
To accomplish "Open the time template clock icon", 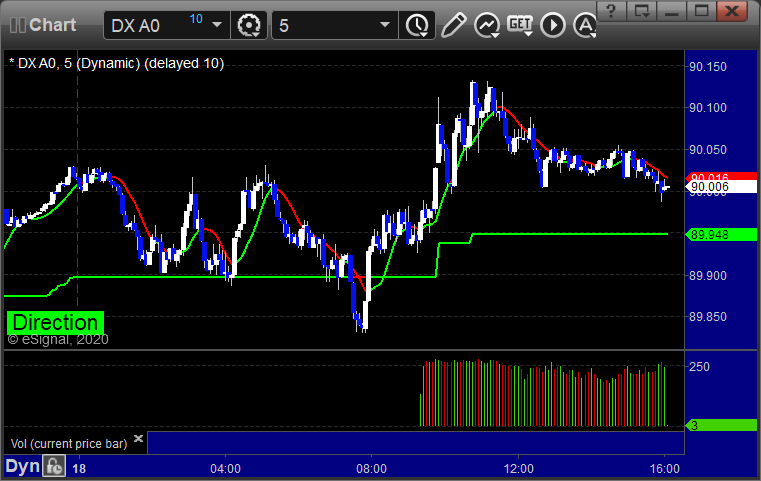I will tap(417, 25).
